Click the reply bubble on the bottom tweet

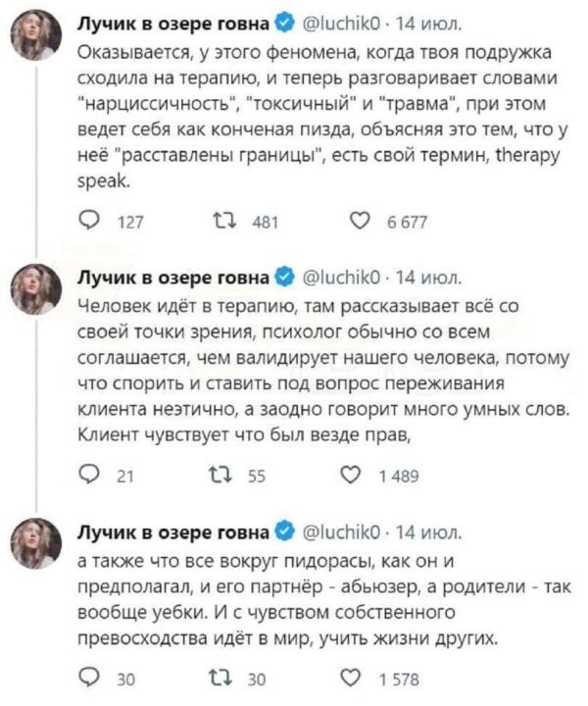(87, 681)
